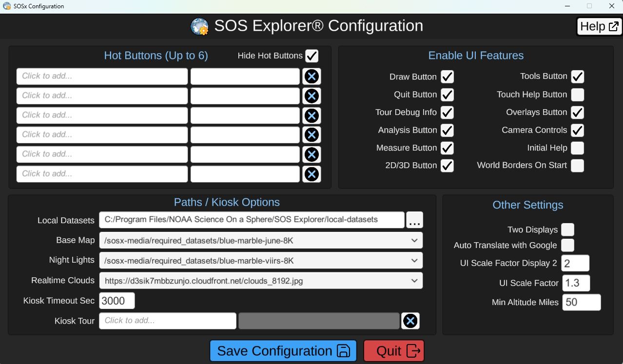
Task: Click the SOSx Configuration title bar icon
Action: (7, 6)
